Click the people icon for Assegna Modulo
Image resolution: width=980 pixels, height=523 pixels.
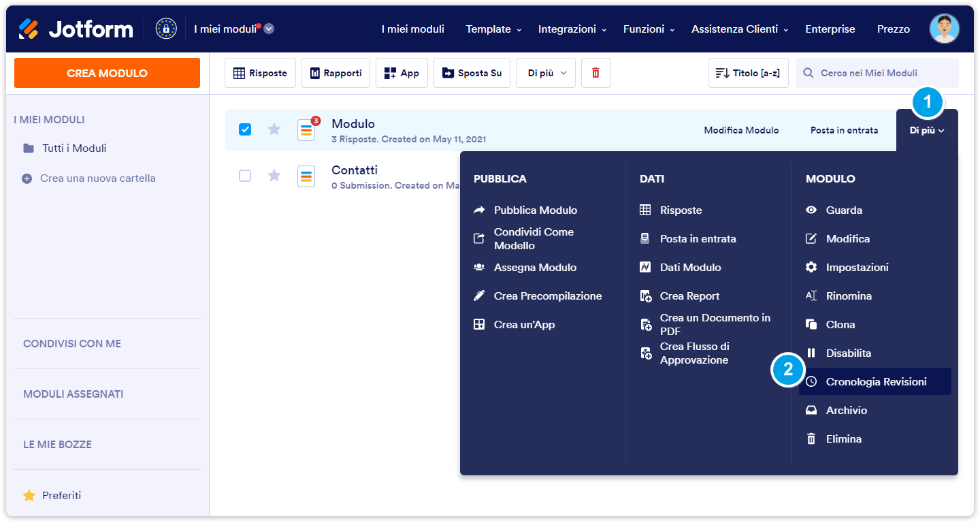(479, 268)
